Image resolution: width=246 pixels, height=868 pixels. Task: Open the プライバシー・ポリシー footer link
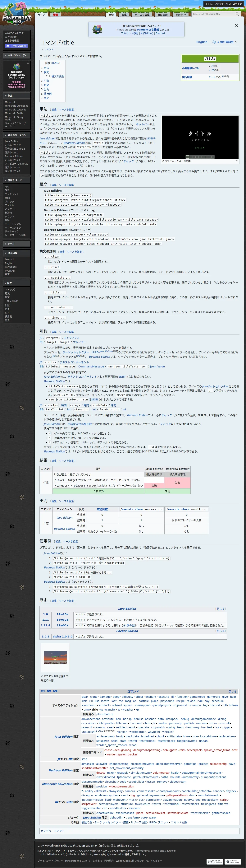[x=50, y=861]
